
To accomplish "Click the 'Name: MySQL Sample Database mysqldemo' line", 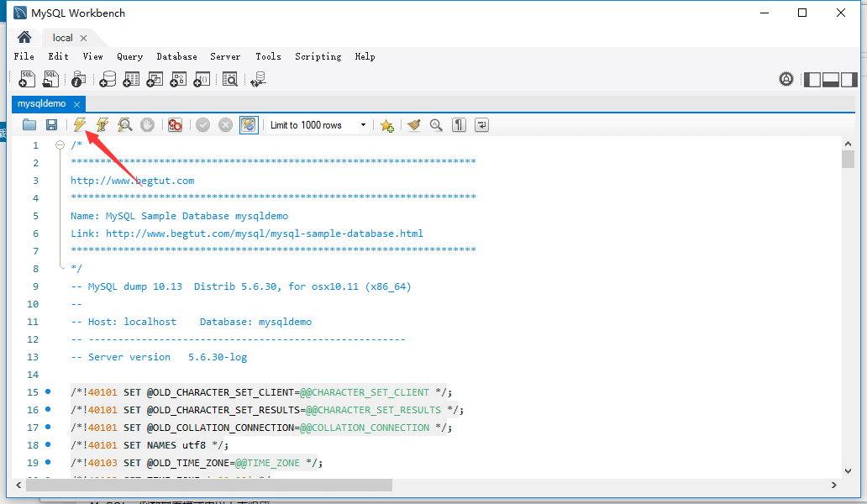I will coord(179,216).
